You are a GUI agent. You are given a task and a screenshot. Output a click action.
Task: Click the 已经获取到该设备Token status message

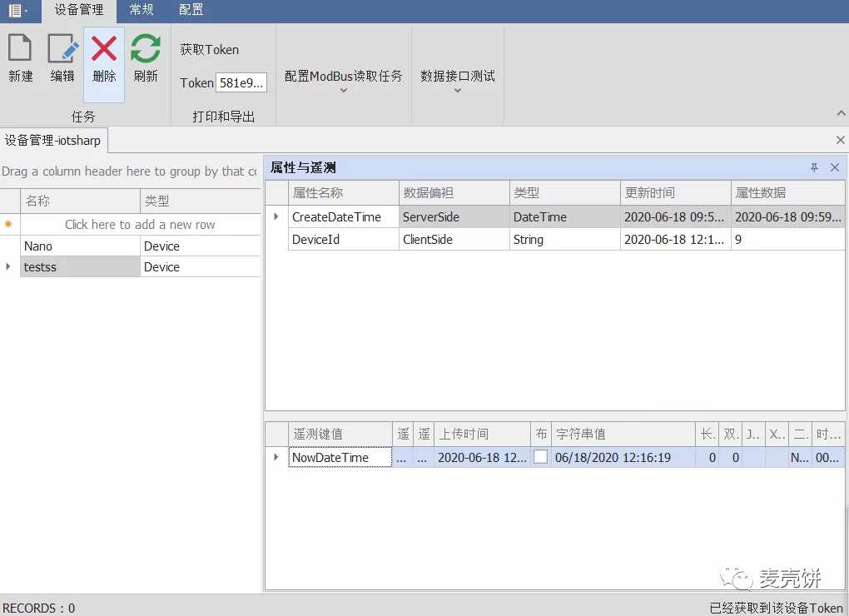click(776, 608)
